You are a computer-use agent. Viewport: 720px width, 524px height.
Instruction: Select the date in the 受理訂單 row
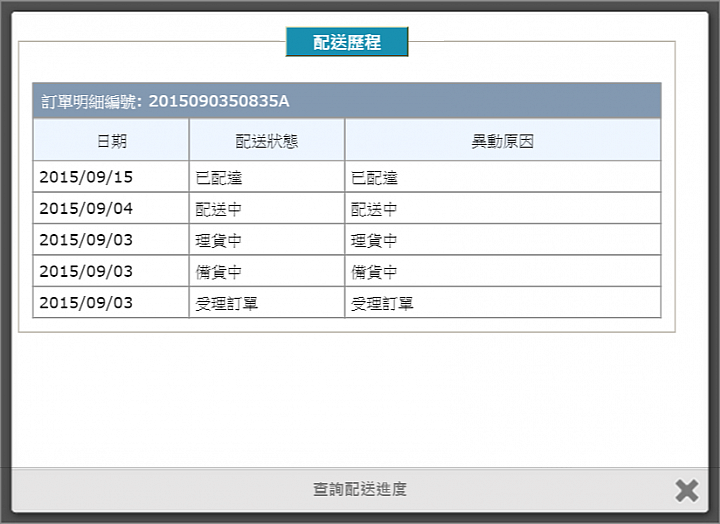pyautogui.click(x=111, y=303)
